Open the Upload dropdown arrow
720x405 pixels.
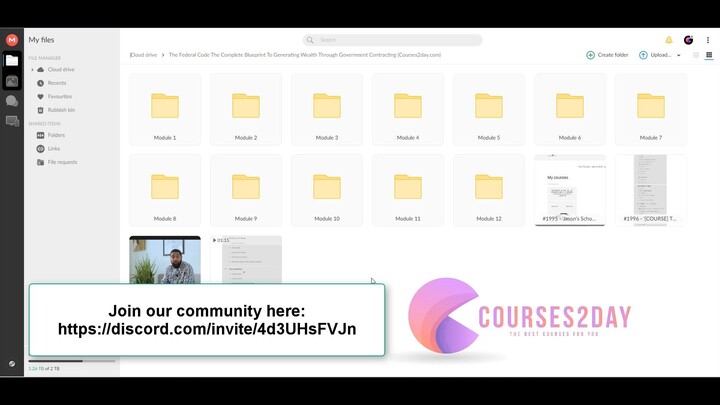pyautogui.click(x=679, y=55)
